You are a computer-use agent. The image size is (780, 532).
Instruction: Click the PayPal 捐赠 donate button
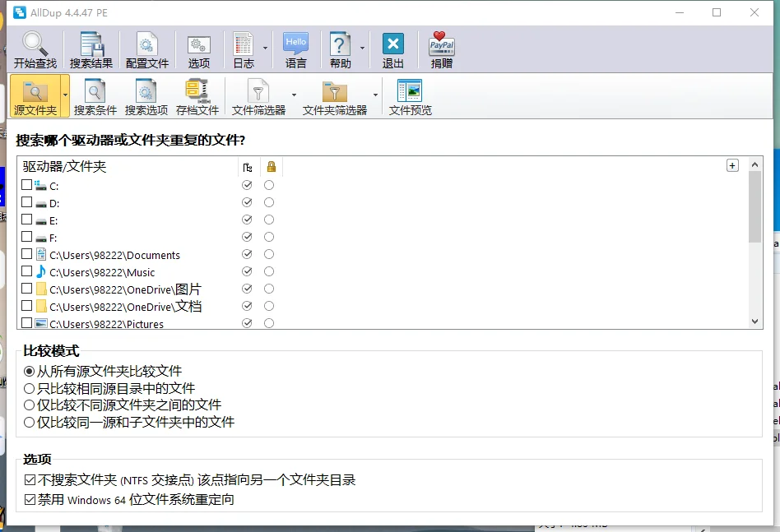(x=441, y=43)
